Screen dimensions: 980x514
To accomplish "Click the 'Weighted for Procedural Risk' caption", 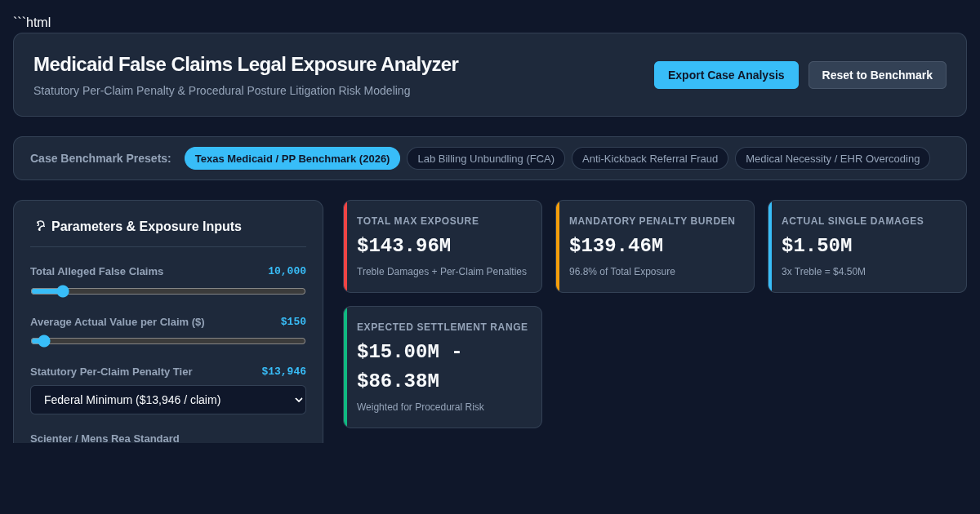I will (421, 407).
